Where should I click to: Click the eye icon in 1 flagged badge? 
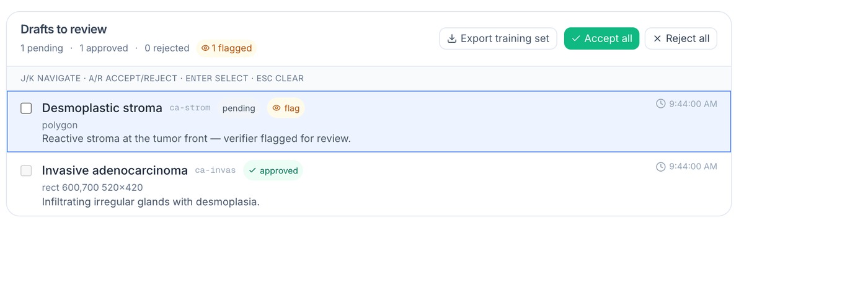[x=205, y=48]
